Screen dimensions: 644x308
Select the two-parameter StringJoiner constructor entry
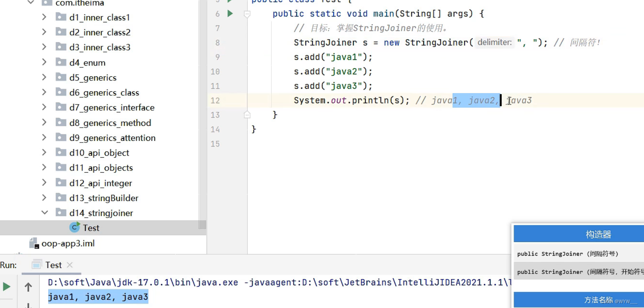point(578,272)
